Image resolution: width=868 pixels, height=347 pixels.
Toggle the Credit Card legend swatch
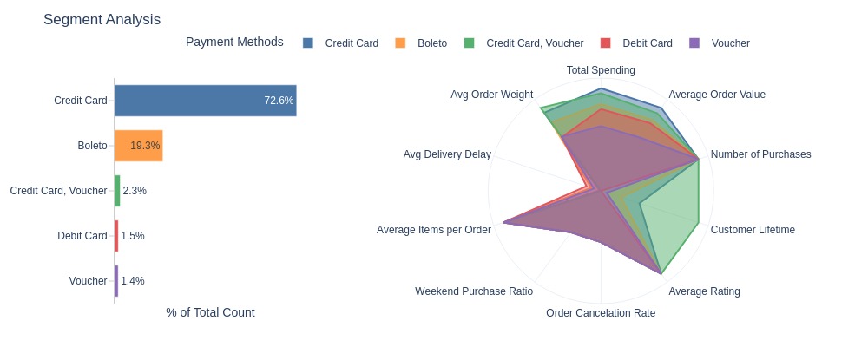pos(308,43)
